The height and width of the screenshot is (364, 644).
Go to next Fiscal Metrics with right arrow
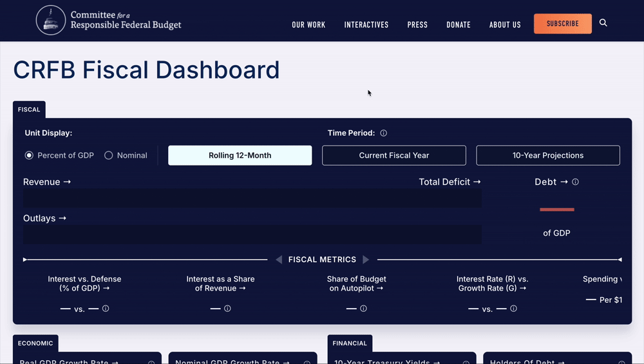coord(366,260)
